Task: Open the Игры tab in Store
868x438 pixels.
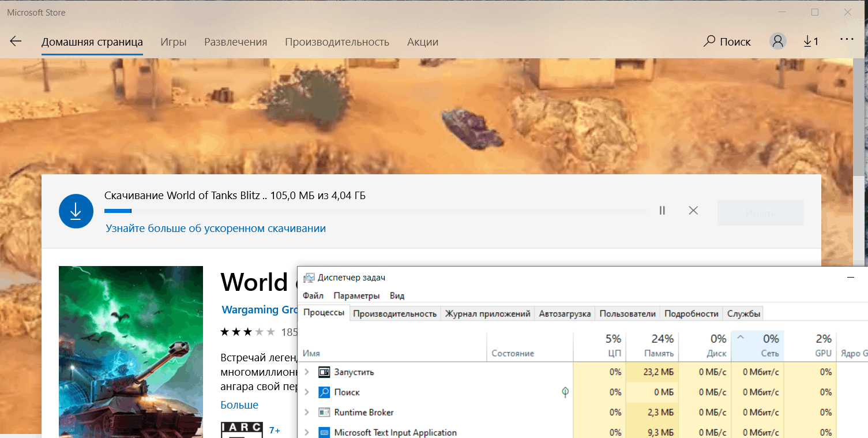Action: pyautogui.click(x=174, y=42)
